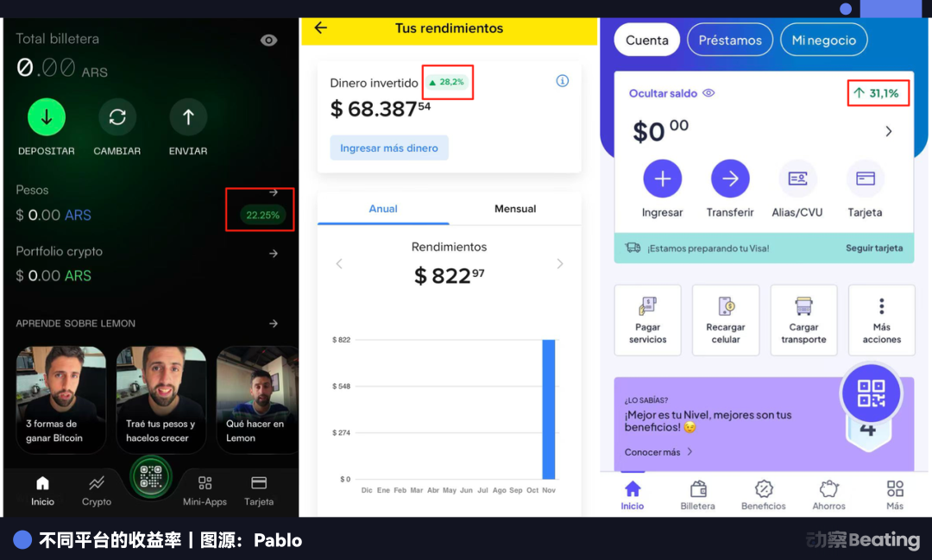This screenshot has width=932, height=560.
Task: Select the Préstamos tab
Action: tap(730, 40)
